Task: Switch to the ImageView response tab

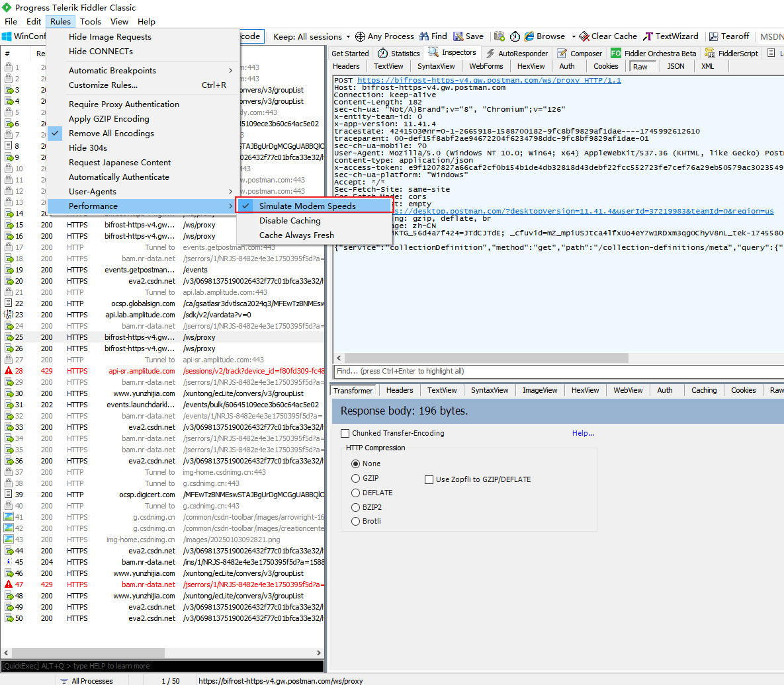Action: click(x=539, y=390)
